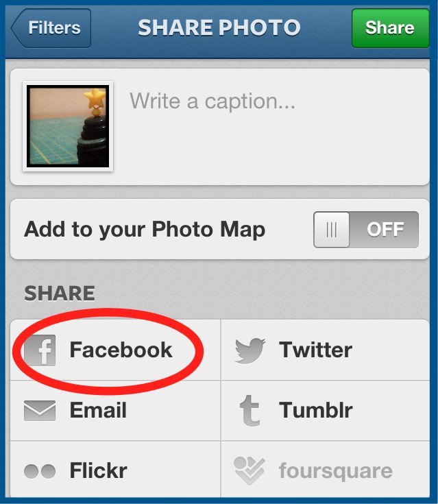
Task: Enable sharing to Facebook label
Action: click(x=121, y=350)
